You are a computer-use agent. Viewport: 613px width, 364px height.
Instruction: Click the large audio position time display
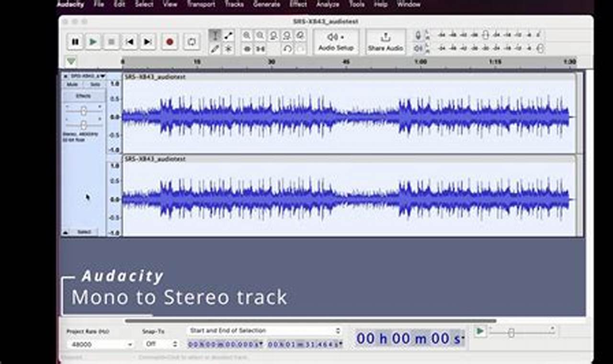[x=409, y=339]
